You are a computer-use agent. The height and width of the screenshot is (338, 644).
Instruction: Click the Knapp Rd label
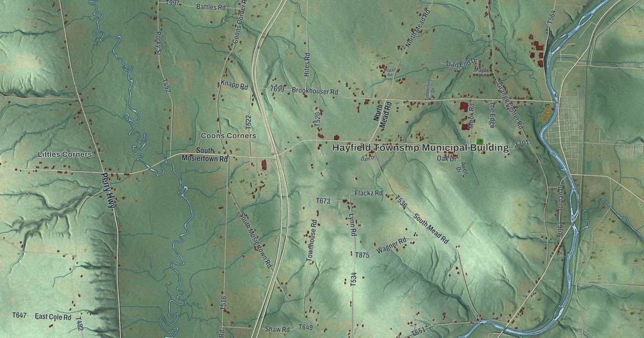(x=234, y=85)
